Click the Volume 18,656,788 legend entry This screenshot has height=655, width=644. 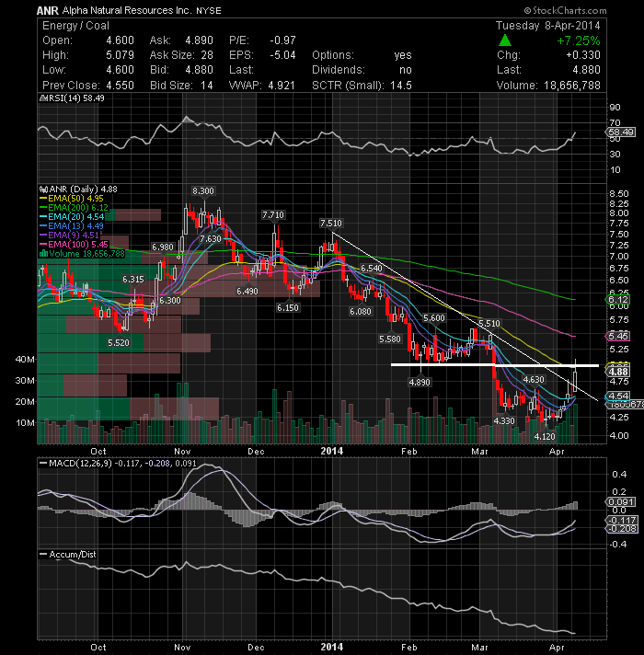click(x=82, y=254)
